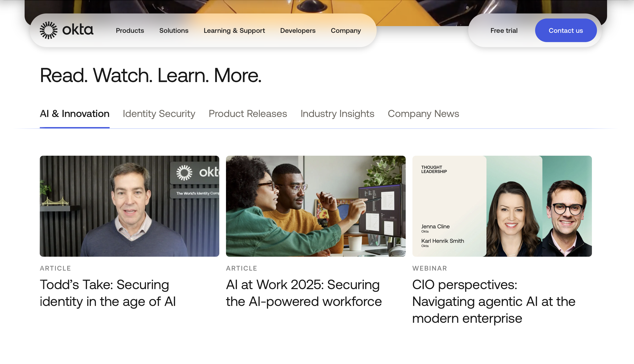Open the CIO perspectives webinar title link
The width and height of the screenshot is (634, 364).
(493, 301)
